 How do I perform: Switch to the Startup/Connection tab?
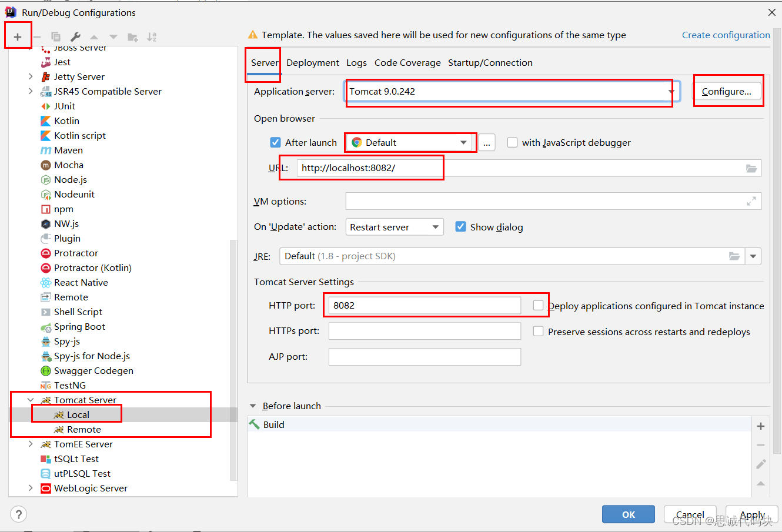point(490,63)
